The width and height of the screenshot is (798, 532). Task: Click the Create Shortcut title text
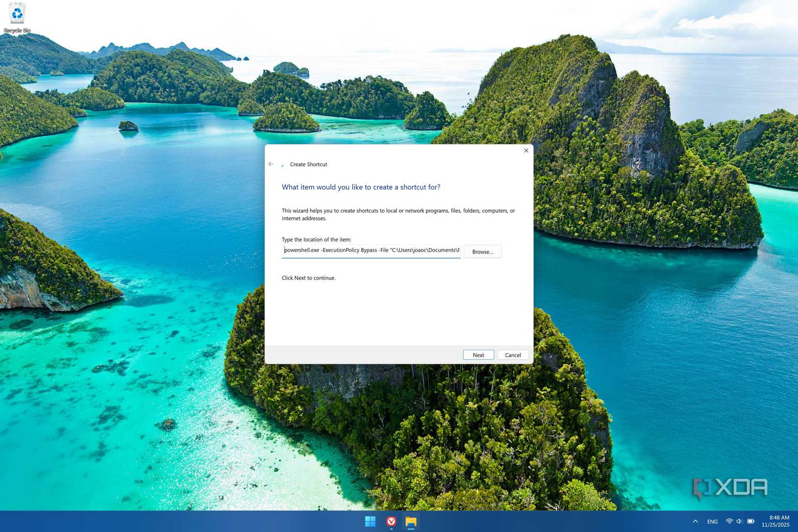pos(308,164)
